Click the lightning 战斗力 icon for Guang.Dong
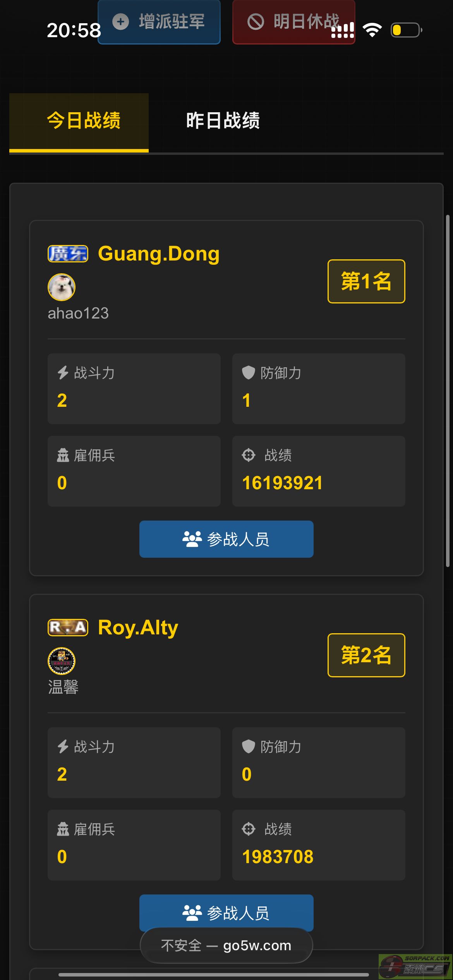453x980 pixels. pyautogui.click(x=63, y=373)
